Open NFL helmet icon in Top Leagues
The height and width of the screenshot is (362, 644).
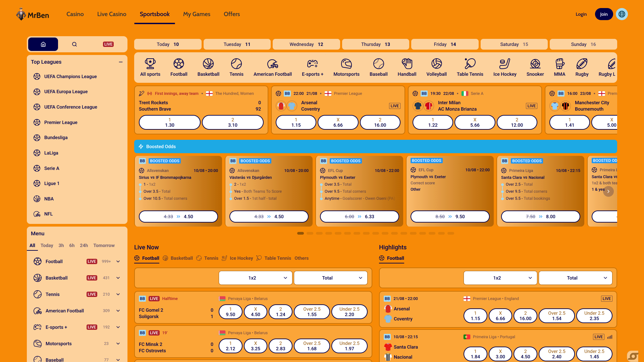coord(37,214)
